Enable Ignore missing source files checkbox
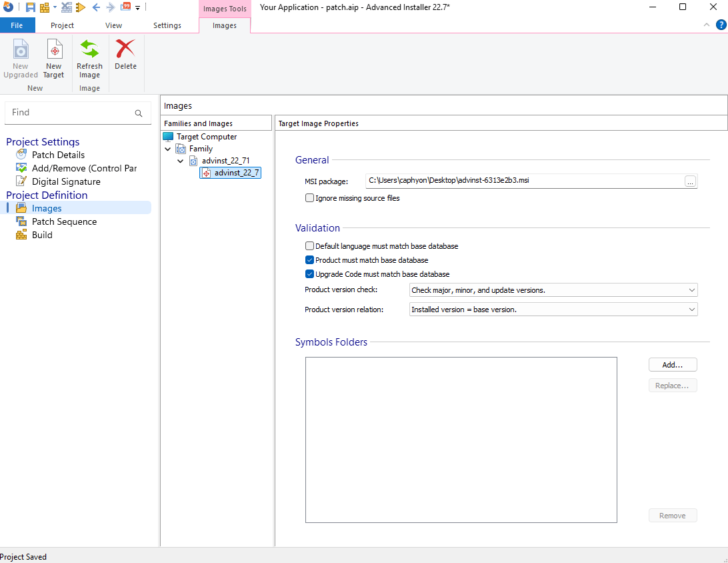The height and width of the screenshot is (563, 728). [x=309, y=198]
